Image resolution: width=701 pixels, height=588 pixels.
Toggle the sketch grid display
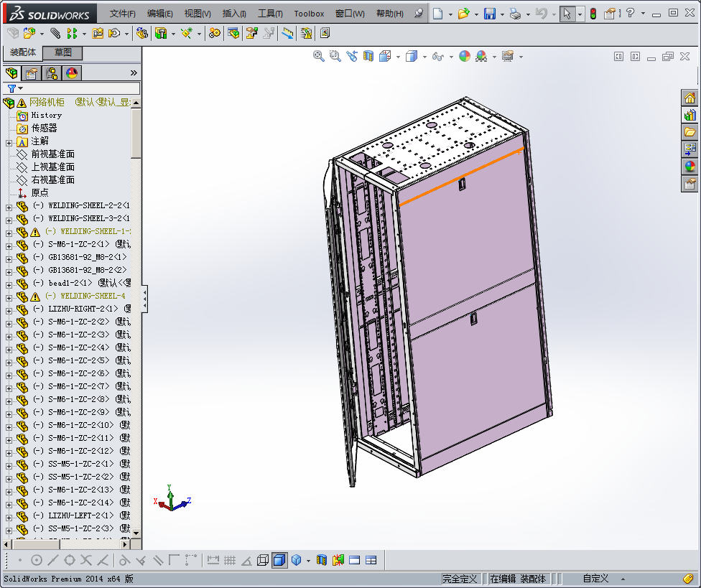pos(229,560)
